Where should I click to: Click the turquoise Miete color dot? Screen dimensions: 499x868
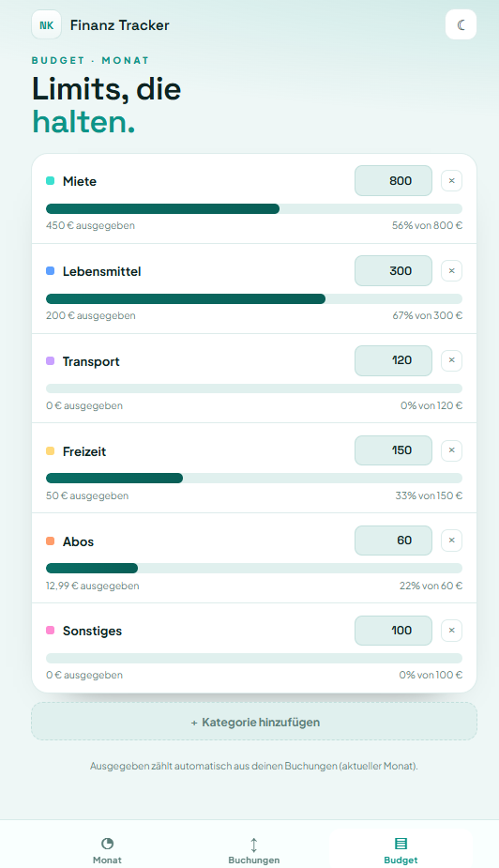click(50, 180)
